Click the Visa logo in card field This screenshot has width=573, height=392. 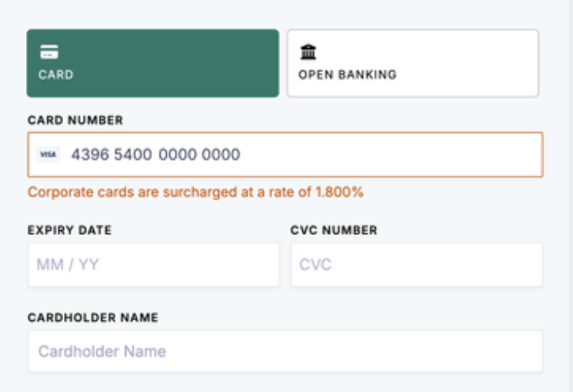[48, 155]
